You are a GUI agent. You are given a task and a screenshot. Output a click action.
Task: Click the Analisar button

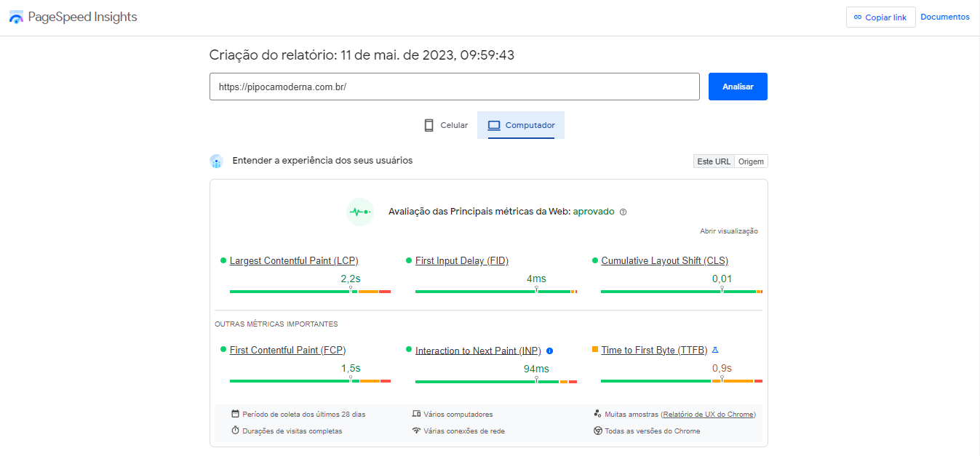coord(738,87)
